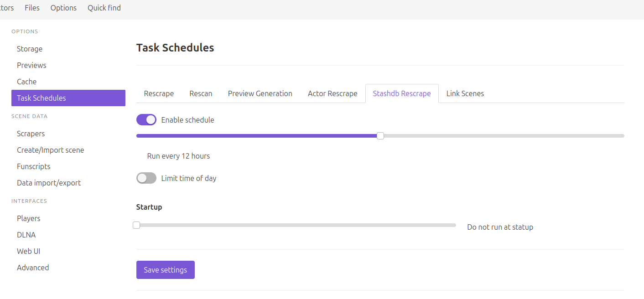The height and width of the screenshot is (299, 644).
Task: Open the Players interface settings
Action: [68, 218]
